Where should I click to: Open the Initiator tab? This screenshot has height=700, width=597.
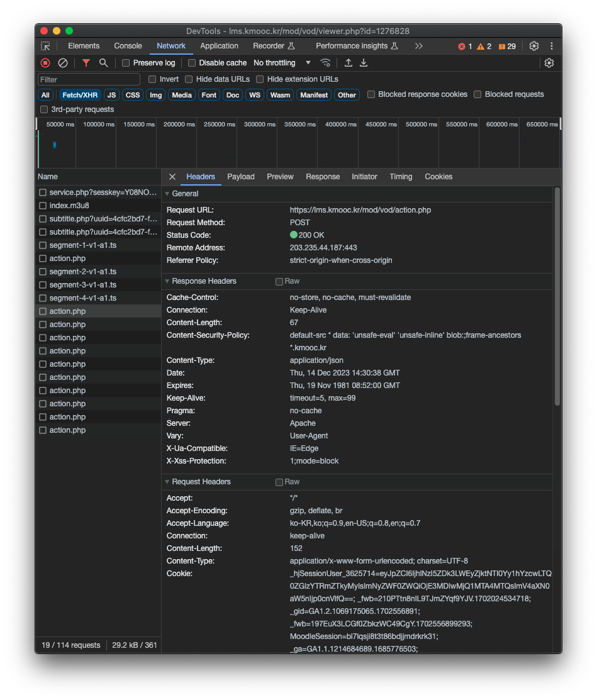(364, 177)
